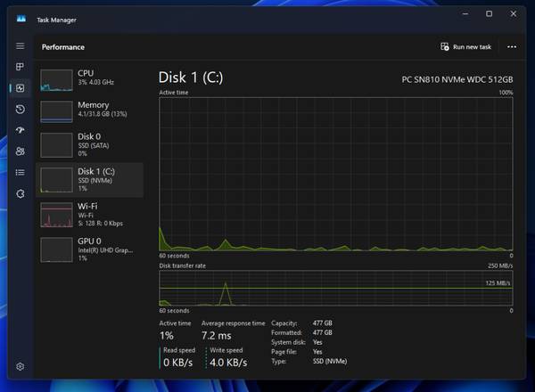The image size is (535, 392).
Task: Click the Run new task button
Action: click(x=465, y=46)
